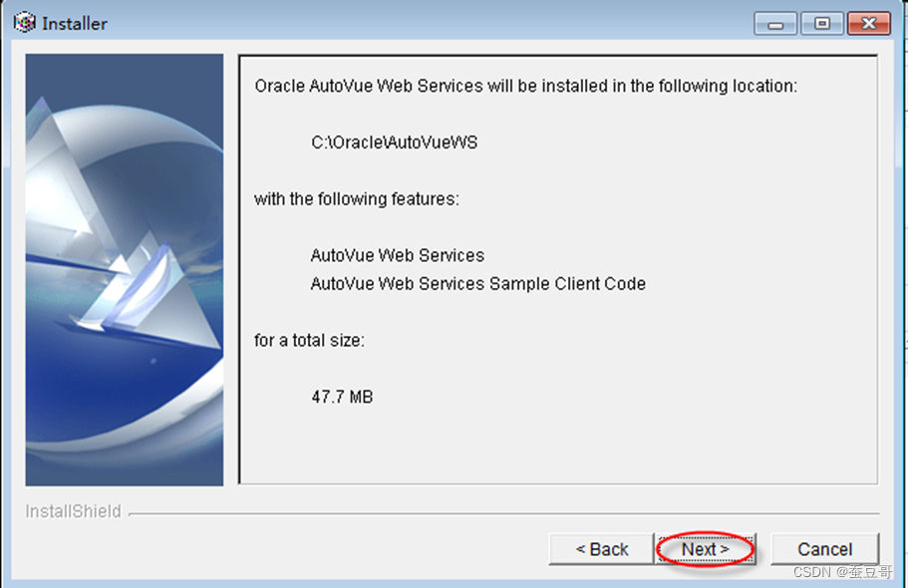Click the 'for a total size:' label
This screenshot has width=908, height=588.
tap(309, 341)
